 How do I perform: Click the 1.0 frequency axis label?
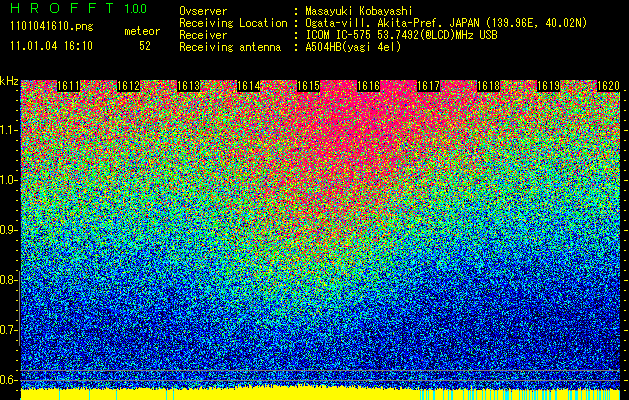[x=8, y=180]
